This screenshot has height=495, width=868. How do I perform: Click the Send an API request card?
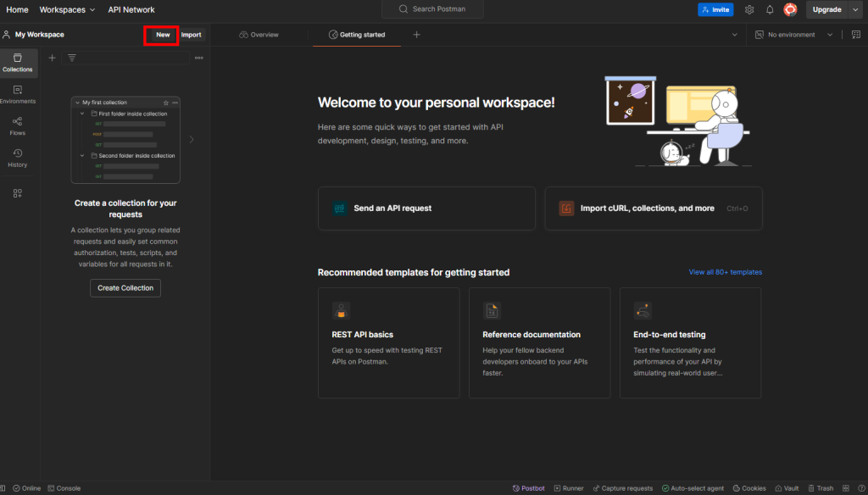coord(427,209)
